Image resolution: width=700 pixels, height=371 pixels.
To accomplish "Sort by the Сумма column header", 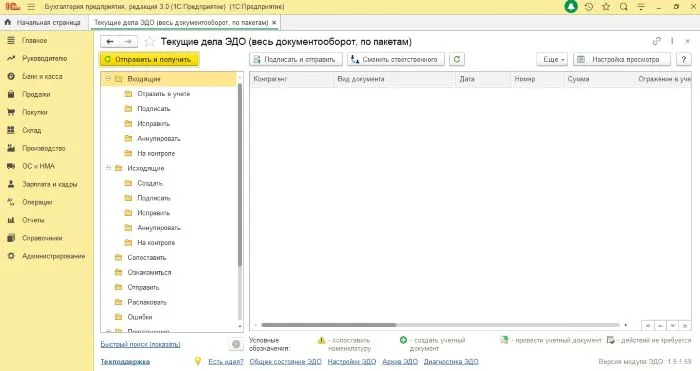I will [x=599, y=79].
